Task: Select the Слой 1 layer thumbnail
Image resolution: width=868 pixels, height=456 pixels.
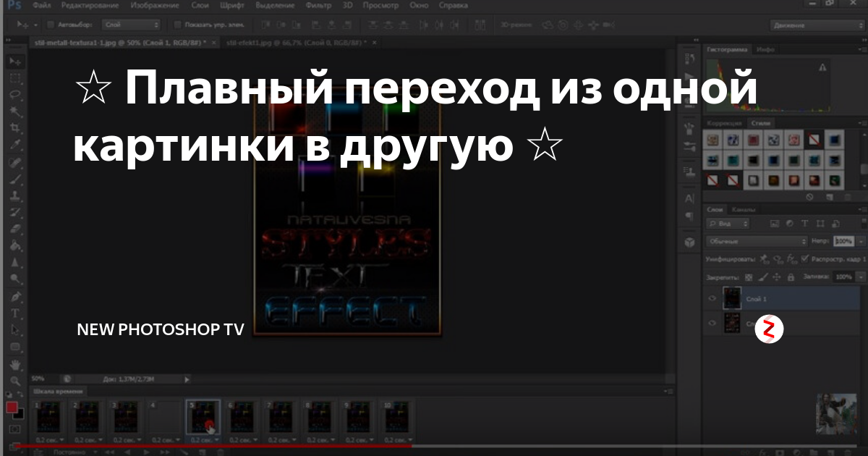Action: [733, 297]
